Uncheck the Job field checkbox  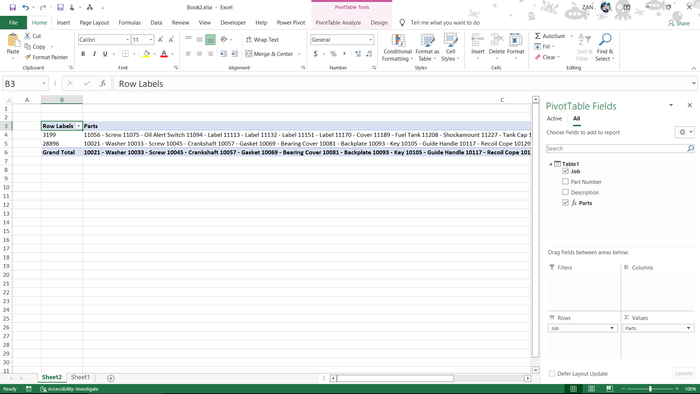click(565, 171)
